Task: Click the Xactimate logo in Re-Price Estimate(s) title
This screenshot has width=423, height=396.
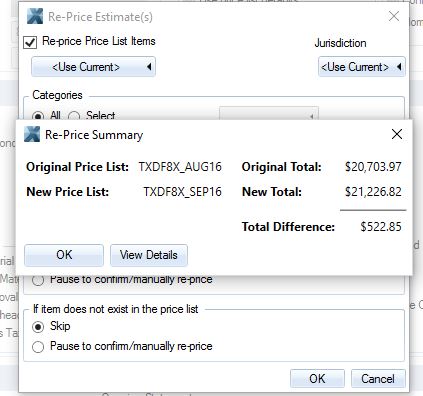Action: pos(35,16)
